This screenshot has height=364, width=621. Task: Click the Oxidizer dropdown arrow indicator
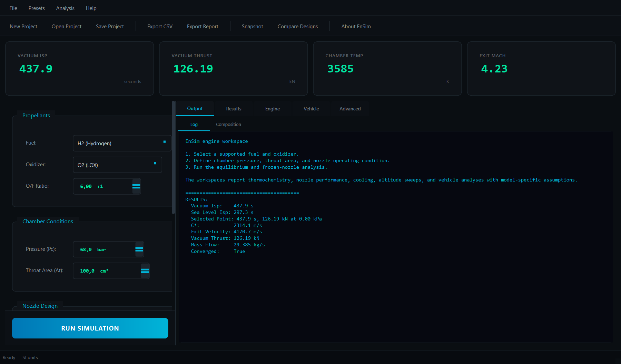pos(155,163)
